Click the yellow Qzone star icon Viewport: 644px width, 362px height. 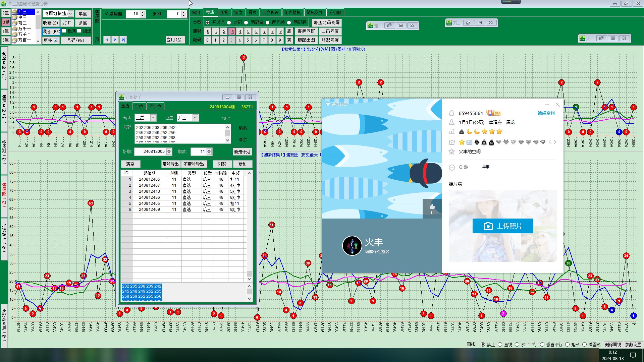point(462,142)
